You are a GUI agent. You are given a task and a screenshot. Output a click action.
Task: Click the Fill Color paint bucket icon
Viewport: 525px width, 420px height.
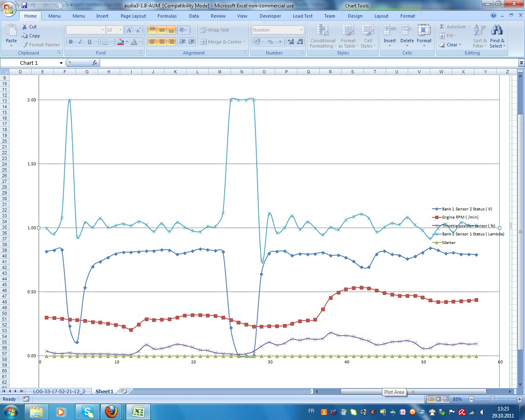pyautogui.click(x=120, y=42)
